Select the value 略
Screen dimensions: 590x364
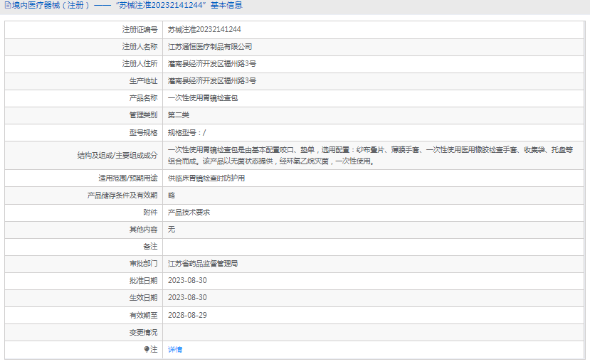pos(172,196)
